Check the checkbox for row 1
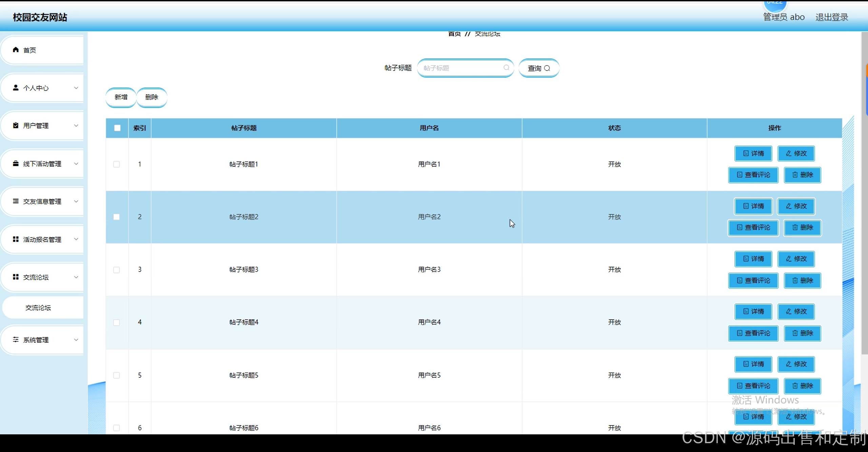Viewport: 868px width, 452px height. pos(116,164)
